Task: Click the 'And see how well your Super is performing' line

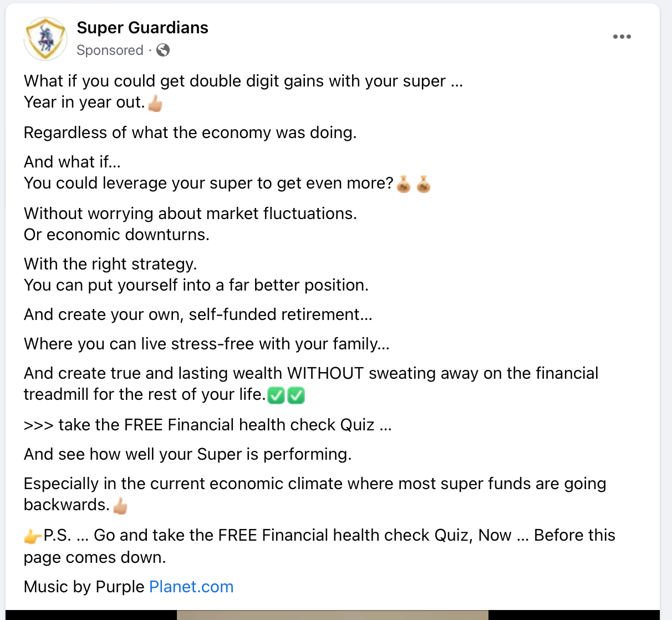Action: (x=187, y=454)
